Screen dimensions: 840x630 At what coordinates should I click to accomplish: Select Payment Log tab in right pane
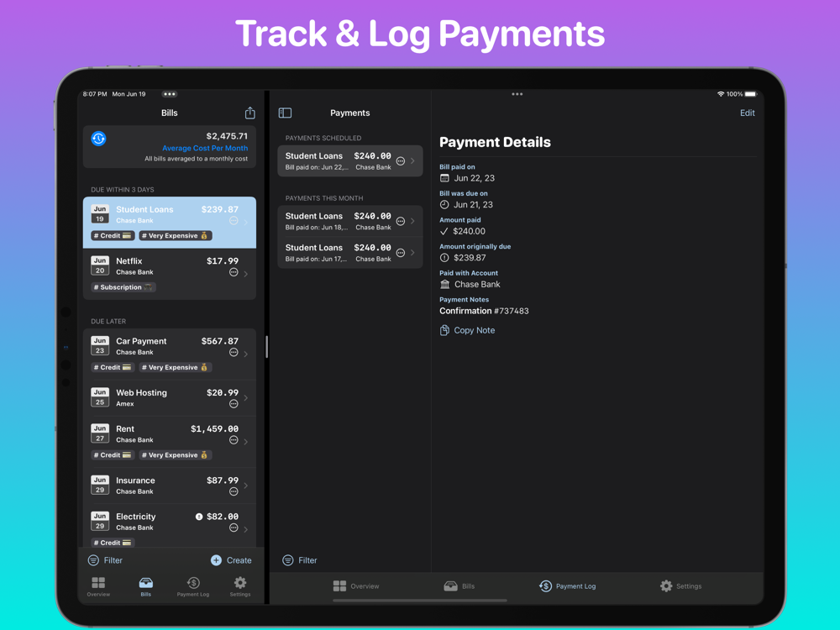tap(567, 586)
